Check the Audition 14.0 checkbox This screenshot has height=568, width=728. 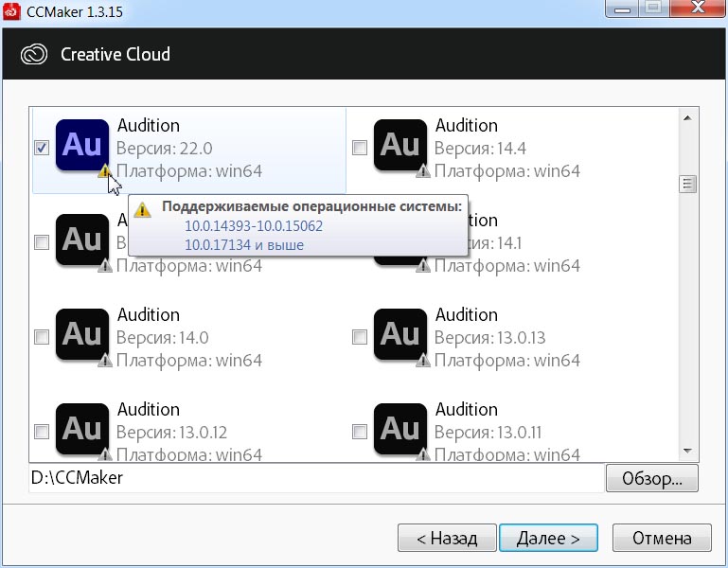point(42,337)
